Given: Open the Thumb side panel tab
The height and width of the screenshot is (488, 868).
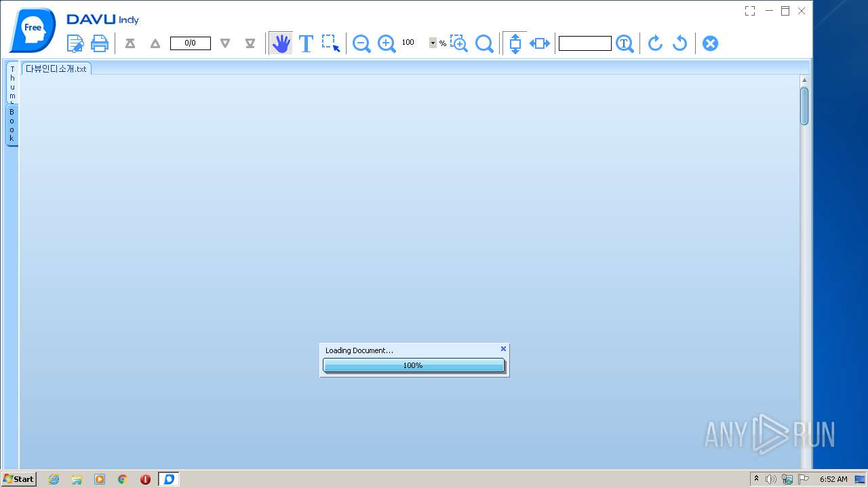Looking at the screenshot, I should click(x=12, y=83).
